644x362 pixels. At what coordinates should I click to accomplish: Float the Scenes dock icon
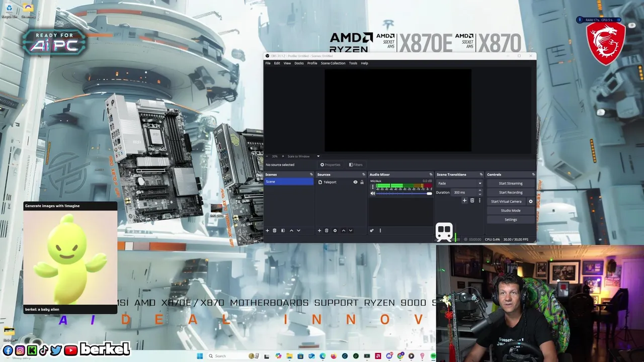[311, 174]
